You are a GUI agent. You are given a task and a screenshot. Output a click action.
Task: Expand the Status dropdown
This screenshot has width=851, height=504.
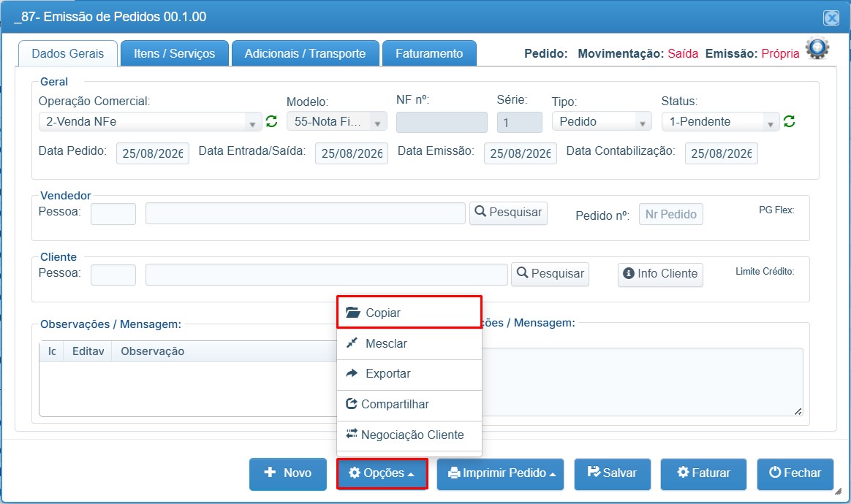pyautogui.click(x=720, y=121)
